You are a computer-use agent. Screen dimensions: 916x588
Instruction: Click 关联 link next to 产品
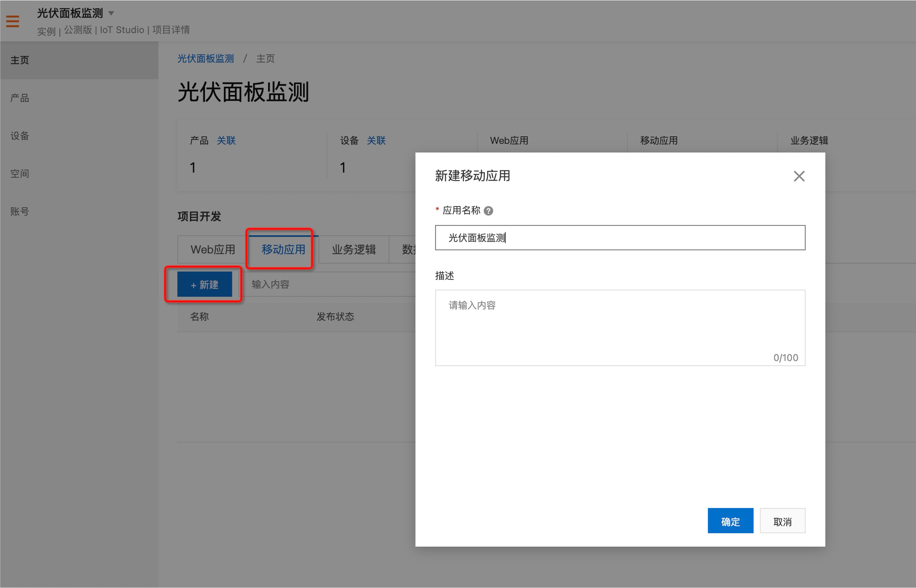click(226, 140)
